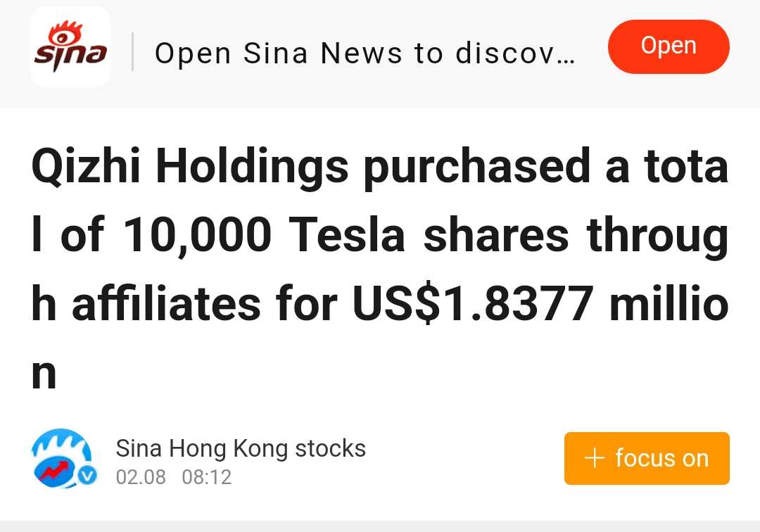Select the Open Sina News banner text

[x=365, y=53]
